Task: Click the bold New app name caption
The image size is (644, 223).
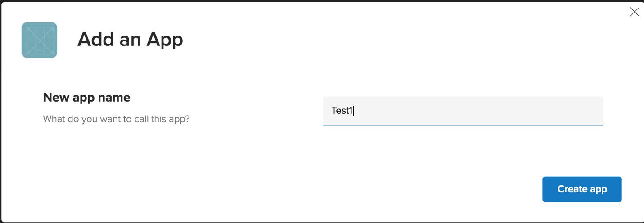Action: click(x=86, y=97)
